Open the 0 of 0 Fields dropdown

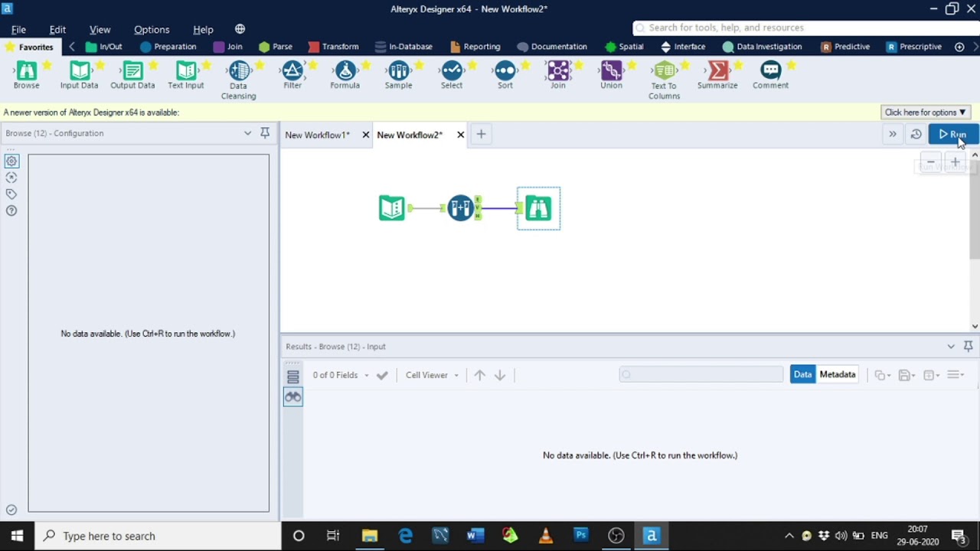pos(341,375)
